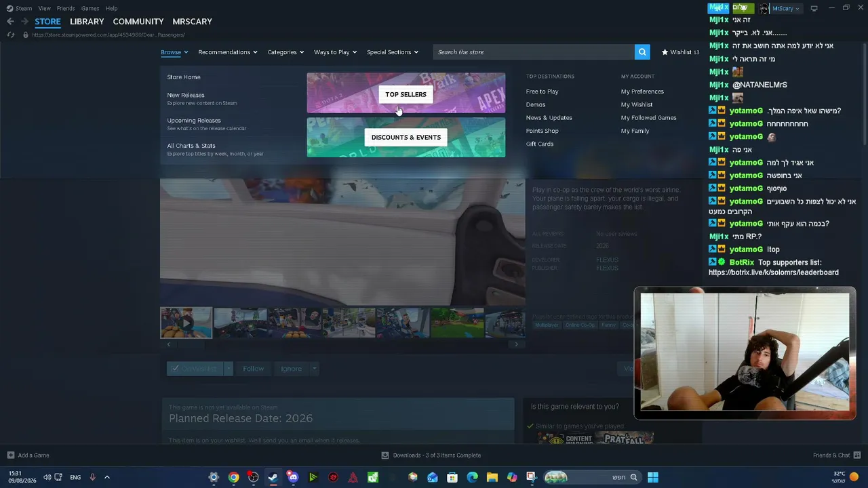Switch to the COMMUNITY tab

(x=138, y=22)
